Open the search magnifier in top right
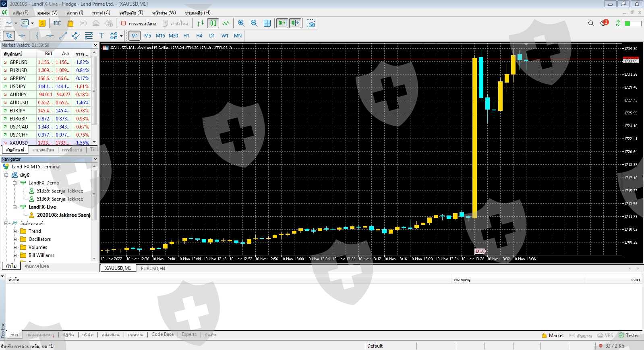This screenshot has width=644, height=350. (x=591, y=23)
